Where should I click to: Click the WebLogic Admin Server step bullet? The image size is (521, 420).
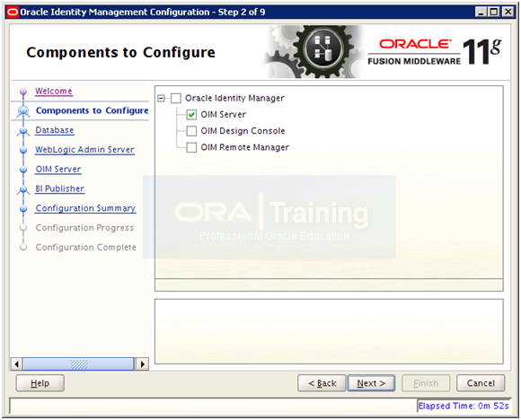23,150
